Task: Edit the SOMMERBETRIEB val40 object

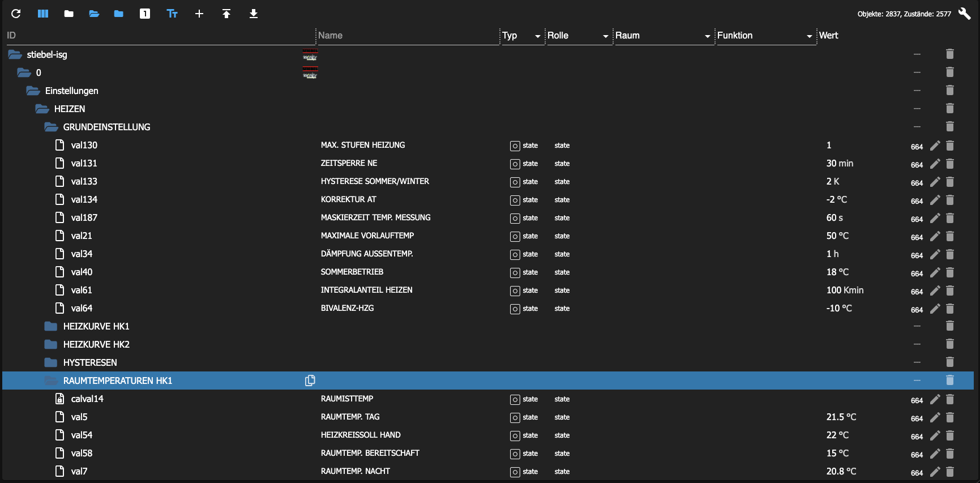Action: click(935, 272)
